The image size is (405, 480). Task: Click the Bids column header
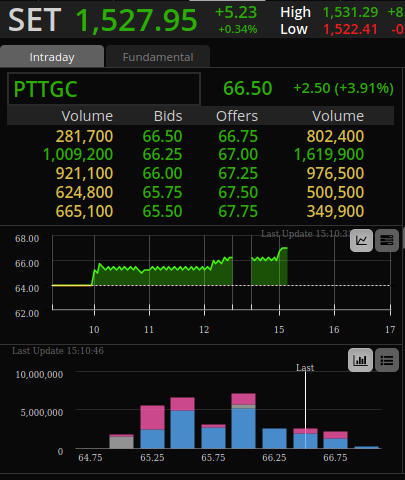tap(168, 116)
